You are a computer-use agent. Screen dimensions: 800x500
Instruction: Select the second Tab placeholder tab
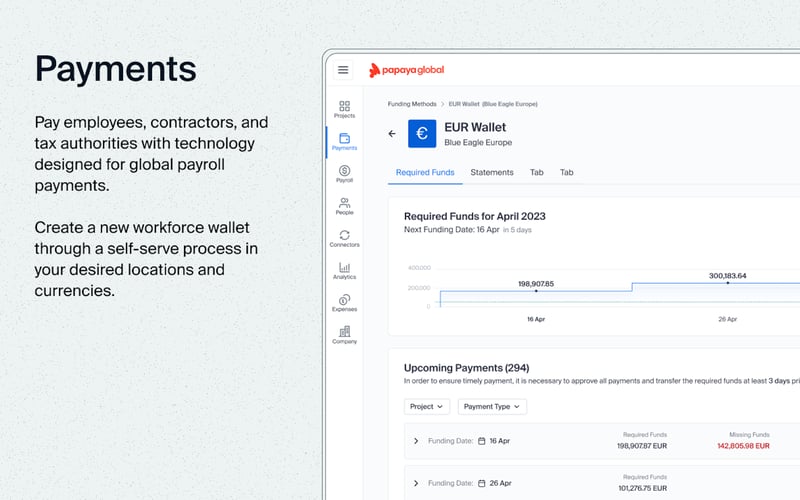(567, 172)
